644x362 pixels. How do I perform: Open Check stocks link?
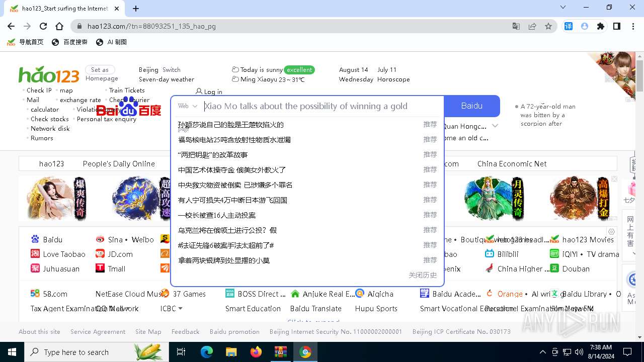(x=49, y=119)
